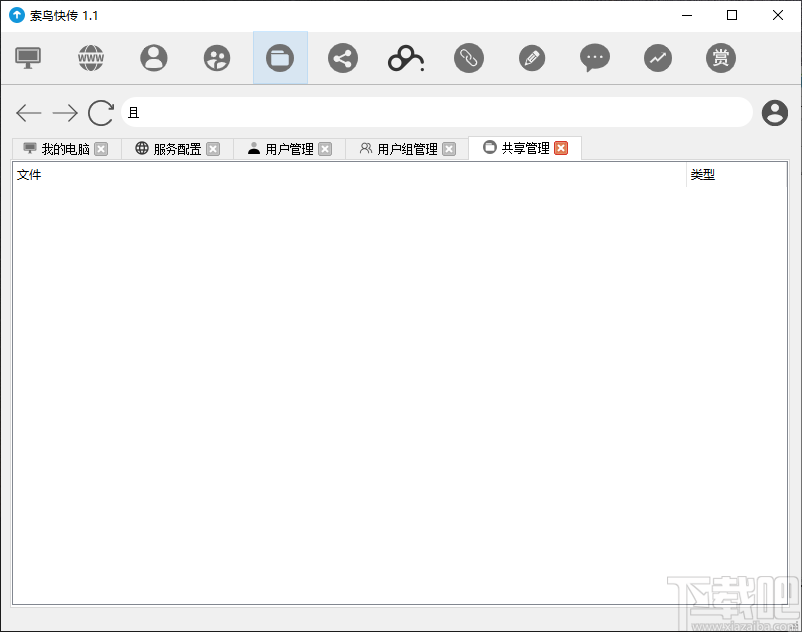
Task: Open the share management folder icon
Action: point(280,58)
